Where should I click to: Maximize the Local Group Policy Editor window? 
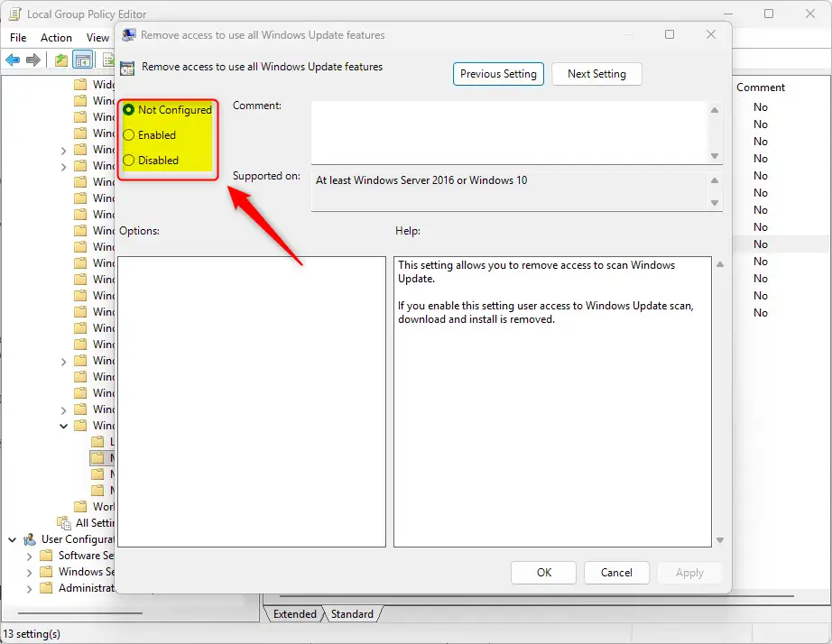[x=768, y=14]
